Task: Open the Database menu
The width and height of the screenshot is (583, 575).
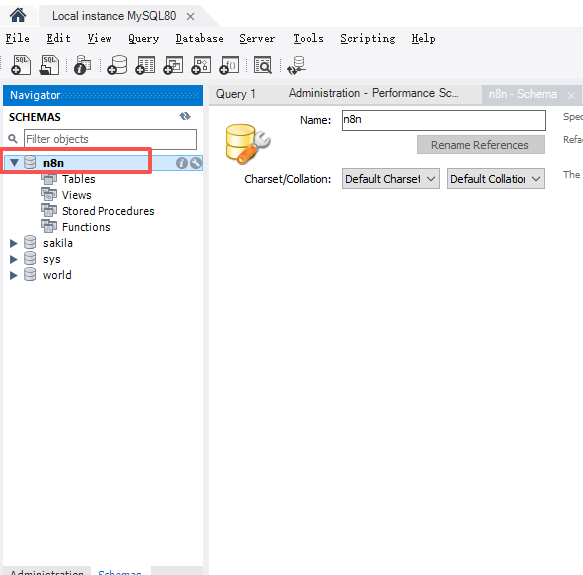Action: (x=200, y=38)
